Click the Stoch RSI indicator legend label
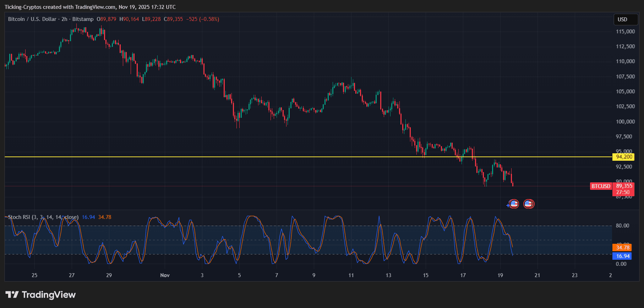 43,217
